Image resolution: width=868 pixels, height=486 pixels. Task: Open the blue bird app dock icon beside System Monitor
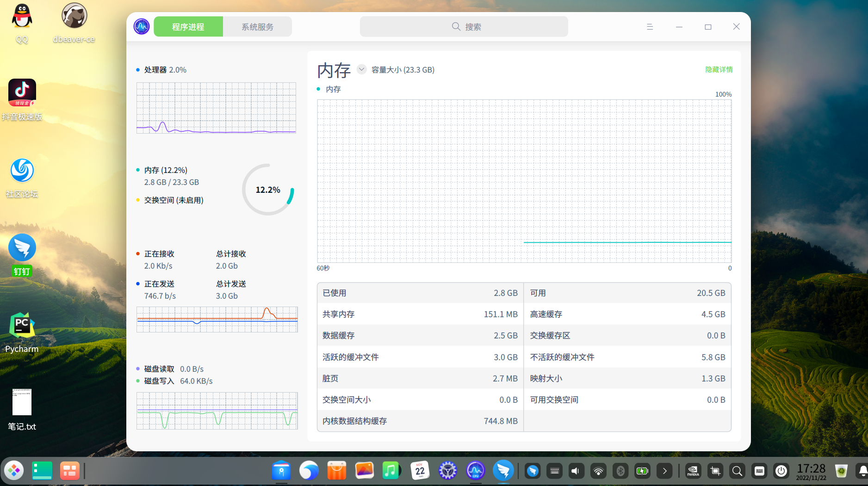(503, 471)
